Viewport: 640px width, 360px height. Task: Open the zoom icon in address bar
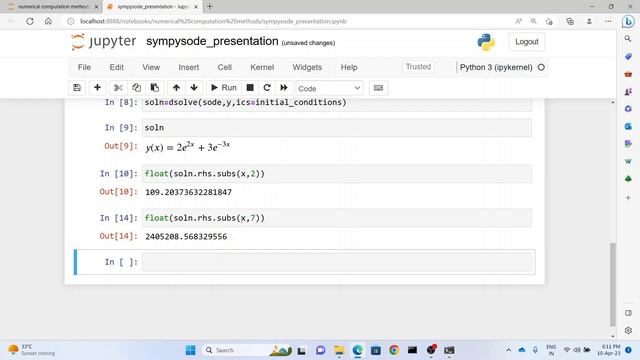[x=533, y=21]
